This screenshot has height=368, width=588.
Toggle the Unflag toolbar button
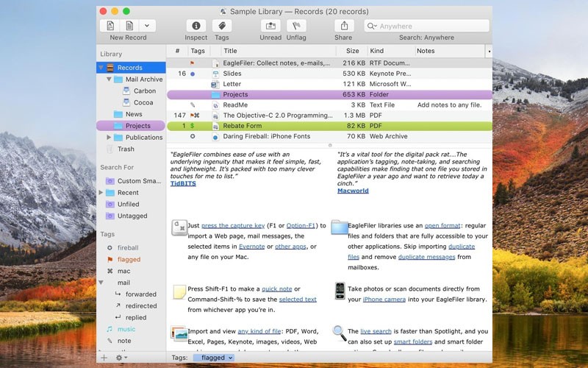click(x=296, y=26)
